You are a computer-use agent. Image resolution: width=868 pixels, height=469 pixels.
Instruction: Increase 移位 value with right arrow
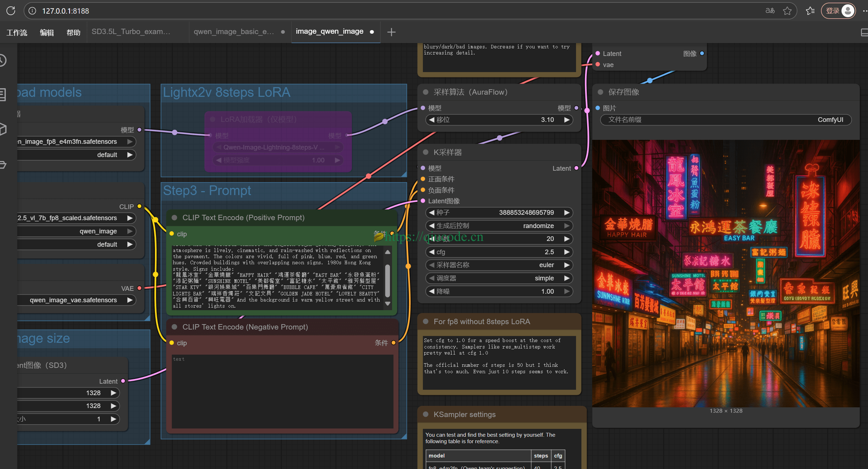(567, 120)
